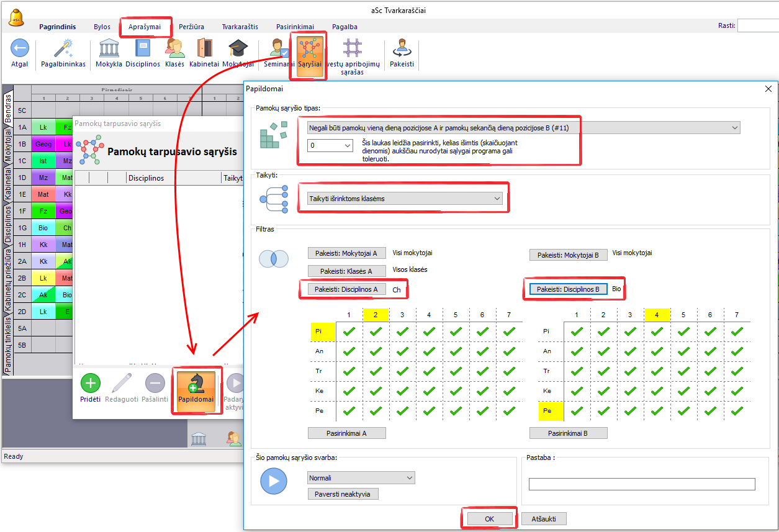The height and width of the screenshot is (532, 779).
Task: Open the Mokykla school building icon
Action: point(109,48)
